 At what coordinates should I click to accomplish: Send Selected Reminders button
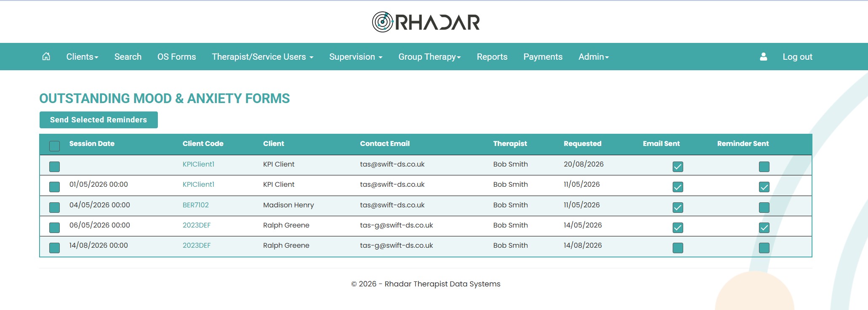[99, 120]
